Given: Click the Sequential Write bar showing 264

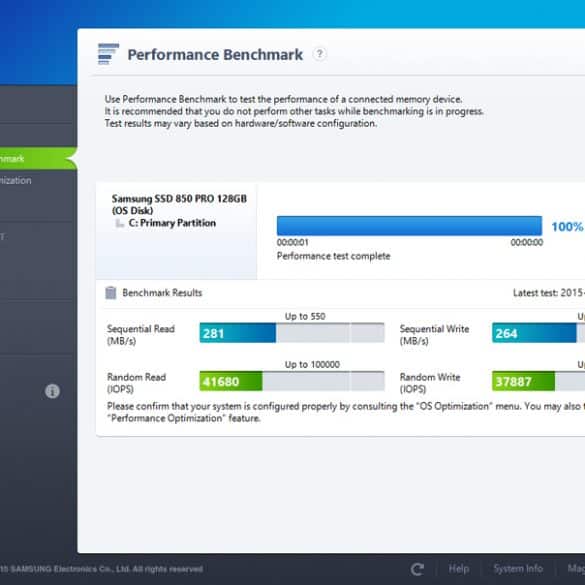Looking at the screenshot, I should coord(538,333).
